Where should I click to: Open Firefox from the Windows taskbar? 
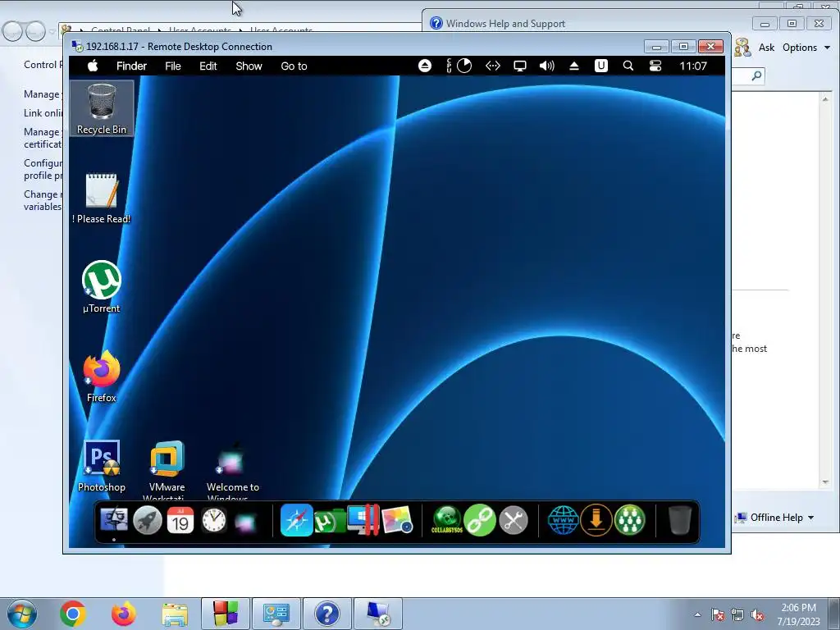coord(124,614)
